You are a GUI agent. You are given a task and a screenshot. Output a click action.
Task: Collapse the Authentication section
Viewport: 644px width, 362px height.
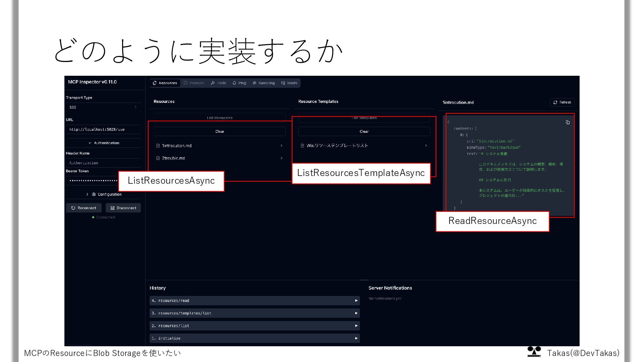click(x=103, y=143)
